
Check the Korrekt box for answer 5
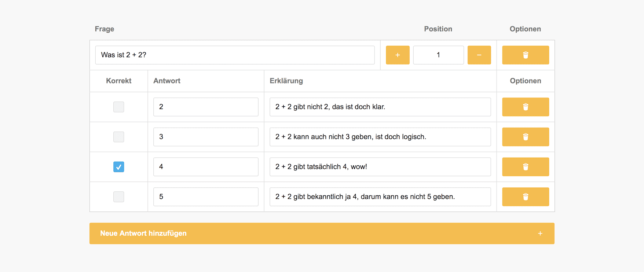click(x=118, y=197)
